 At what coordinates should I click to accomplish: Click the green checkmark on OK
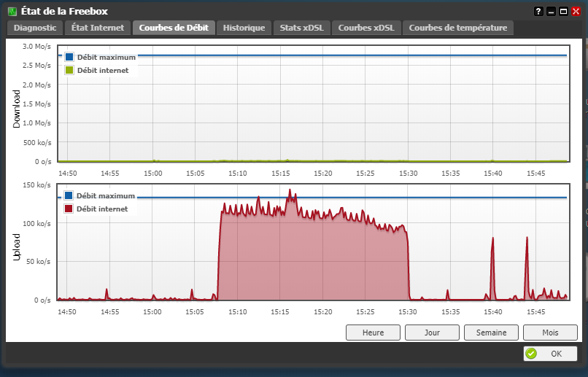[x=531, y=354]
